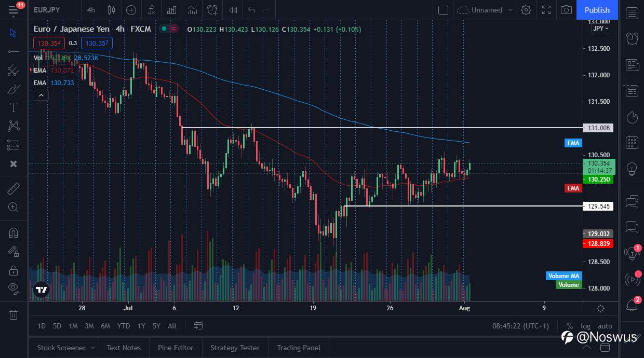Open the Ideas lightbulb panel icon

632,169
